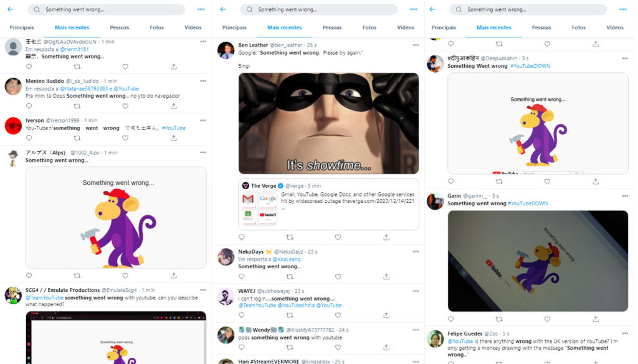Open @KoaLeahq mention in NekoDays' reply
Viewport: 638px width, 364px height.
(287, 259)
